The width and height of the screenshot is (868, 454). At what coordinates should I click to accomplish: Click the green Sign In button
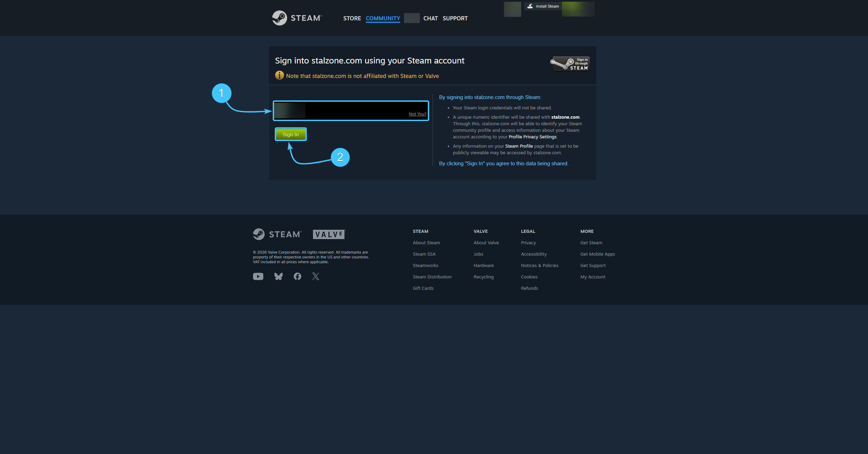[x=291, y=134]
